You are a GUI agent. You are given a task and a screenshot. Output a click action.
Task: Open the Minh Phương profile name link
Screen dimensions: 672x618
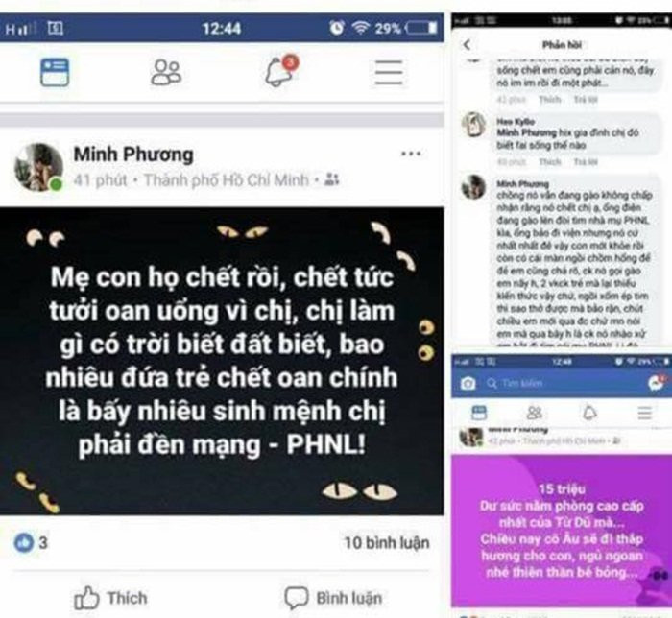coord(133,154)
